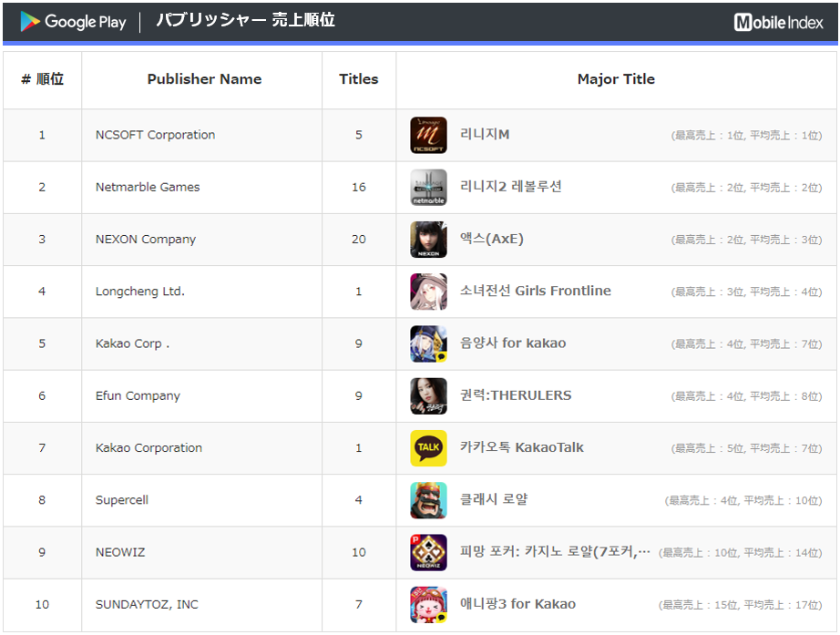
Task: Select the 액스(AxE) game icon
Action: click(428, 240)
